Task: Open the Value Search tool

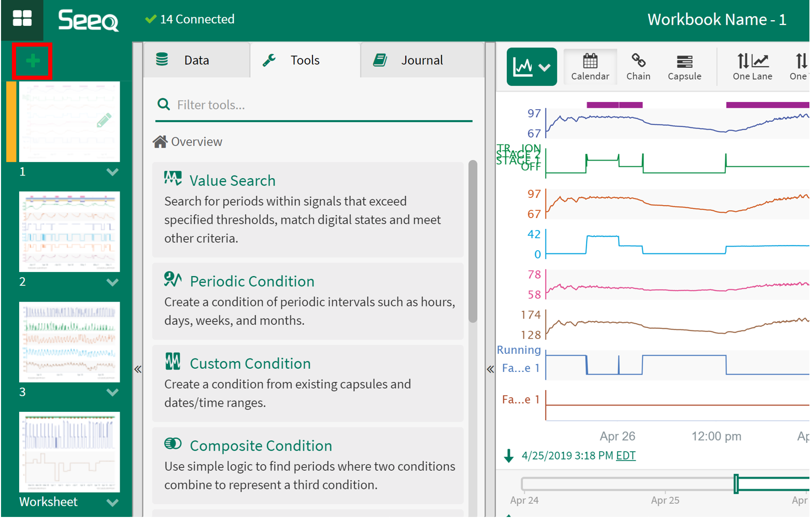Action: (x=232, y=181)
